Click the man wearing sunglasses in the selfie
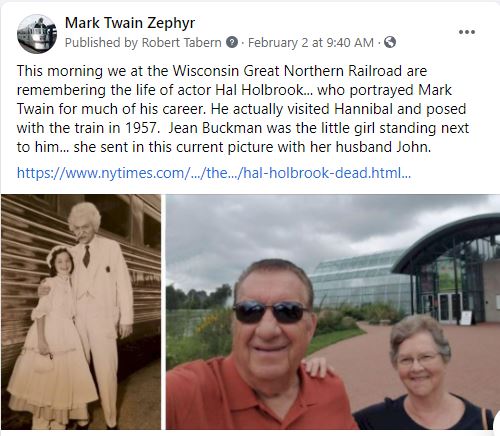Viewport: 500px width, 436px height. pyautogui.click(x=263, y=347)
